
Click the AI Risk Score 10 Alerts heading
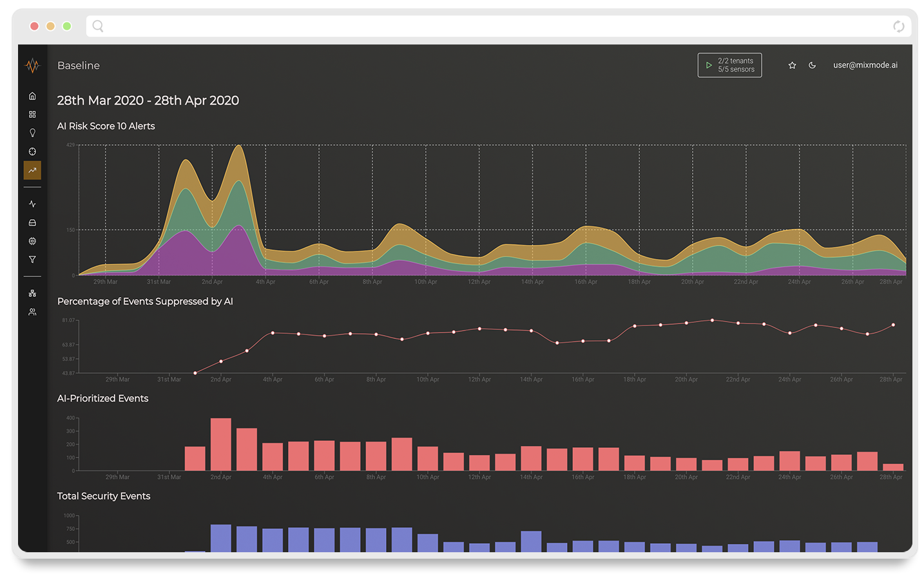click(106, 126)
